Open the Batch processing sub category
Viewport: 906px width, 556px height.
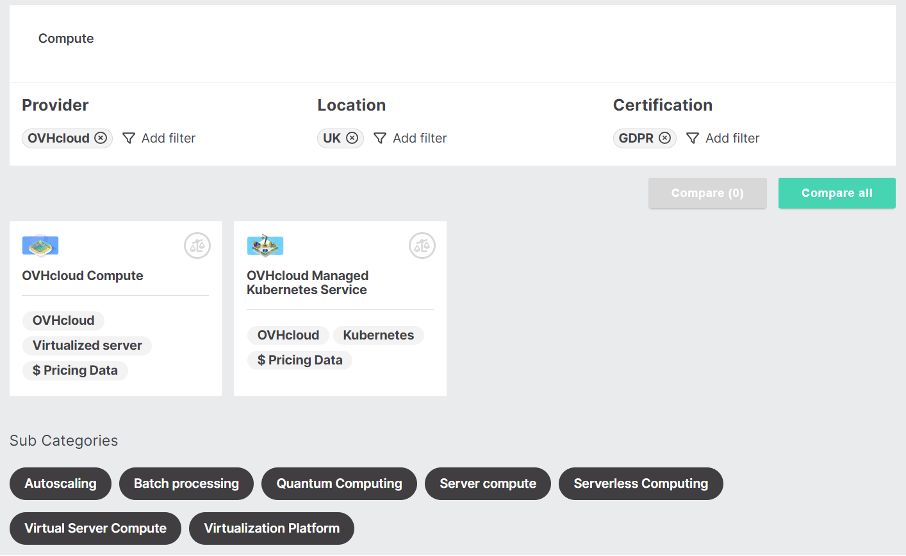pyautogui.click(x=186, y=483)
